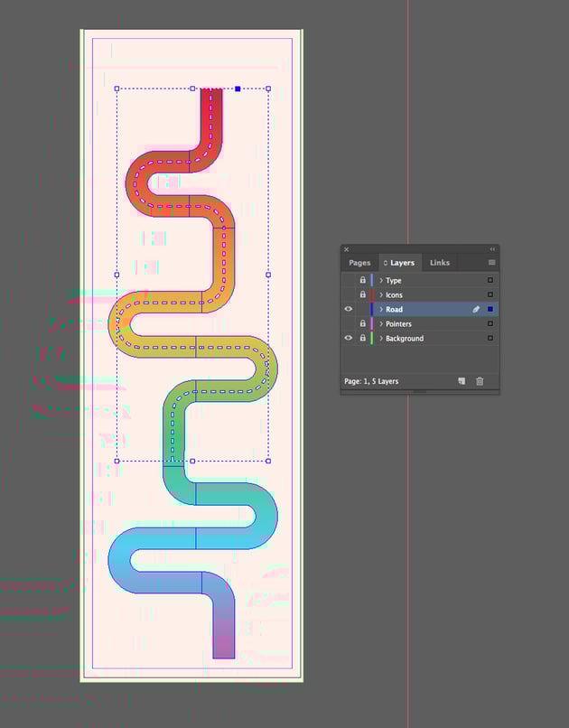Expand the Background layer contents
The height and width of the screenshot is (728, 569).
tap(381, 338)
